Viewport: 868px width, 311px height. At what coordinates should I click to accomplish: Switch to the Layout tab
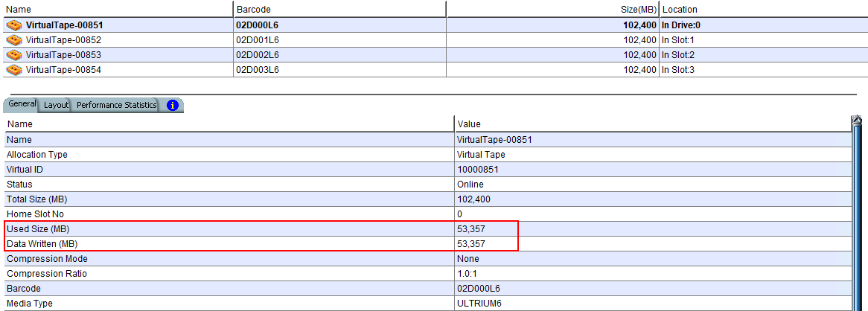56,105
